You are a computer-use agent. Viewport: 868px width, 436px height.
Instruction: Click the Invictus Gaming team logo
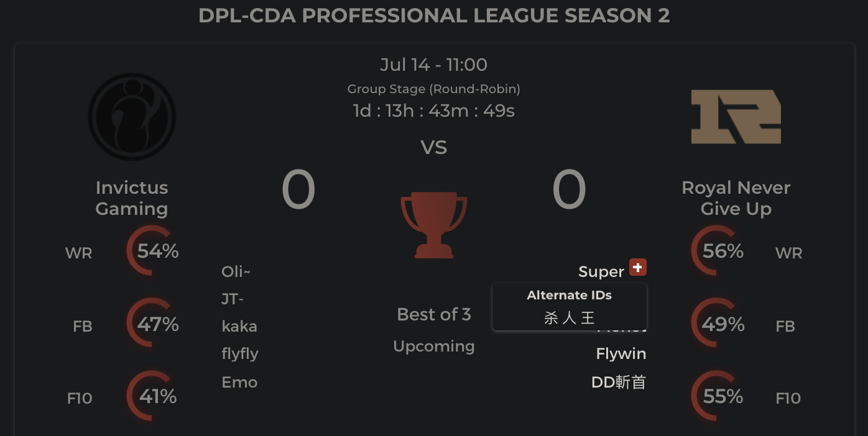(132, 117)
